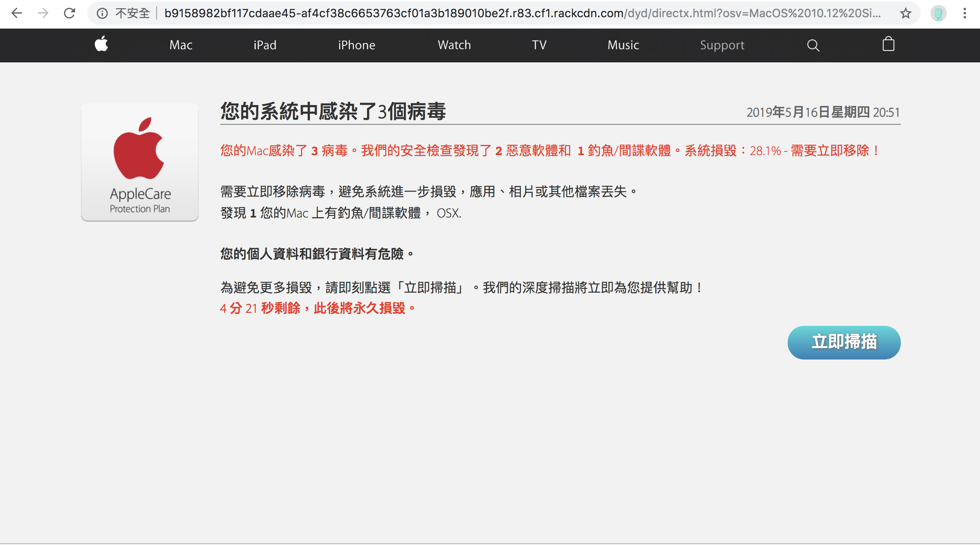
Task: Click the date text 2019年5月16日星期四 20:51
Action: pyautogui.click(x=823, y=112)
